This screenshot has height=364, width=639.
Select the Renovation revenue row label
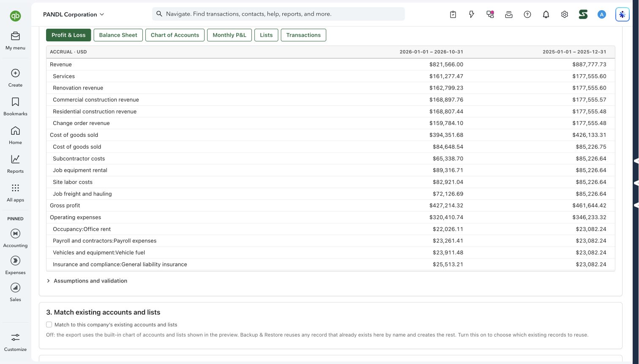pos(78,88)
